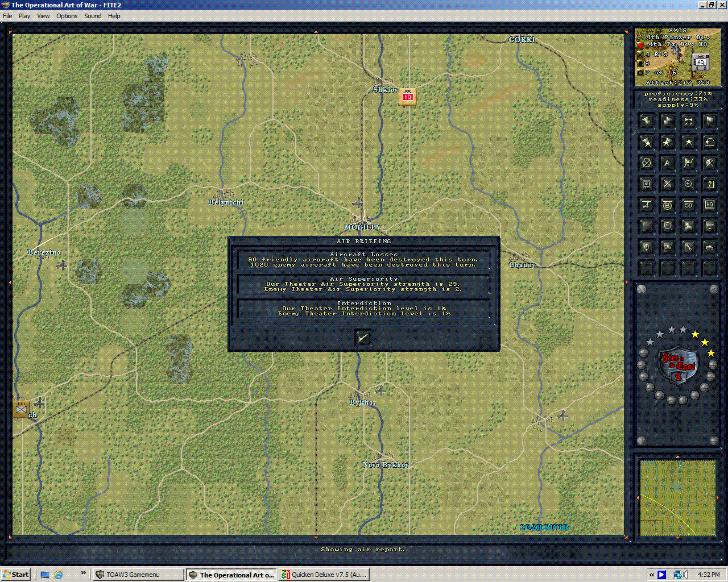Click the HQ unit counter in the unit panel

tap(701, 63)
